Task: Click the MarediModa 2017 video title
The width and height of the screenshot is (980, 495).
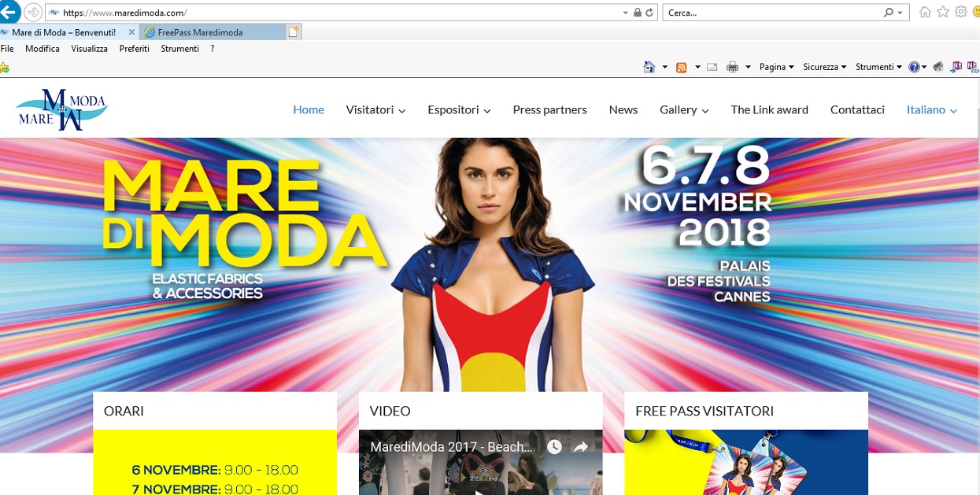Action: point(451,447)
